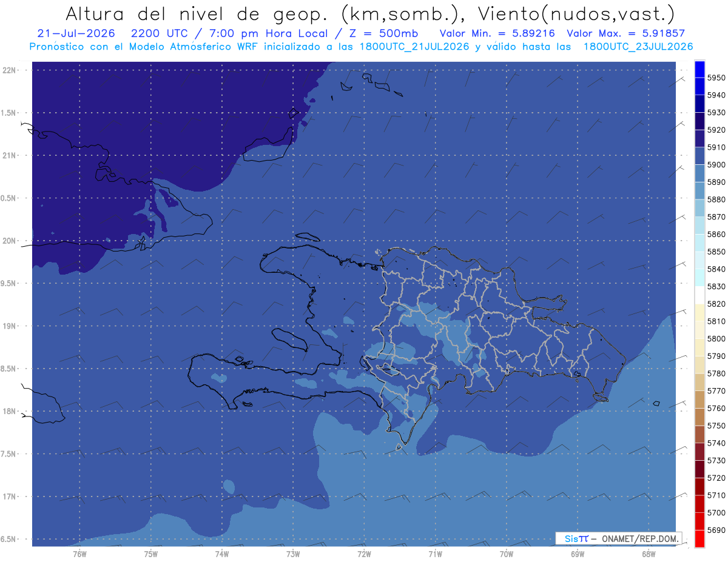
Task: Click the '5700' colorbar value
Action: [x=716, y=513]
